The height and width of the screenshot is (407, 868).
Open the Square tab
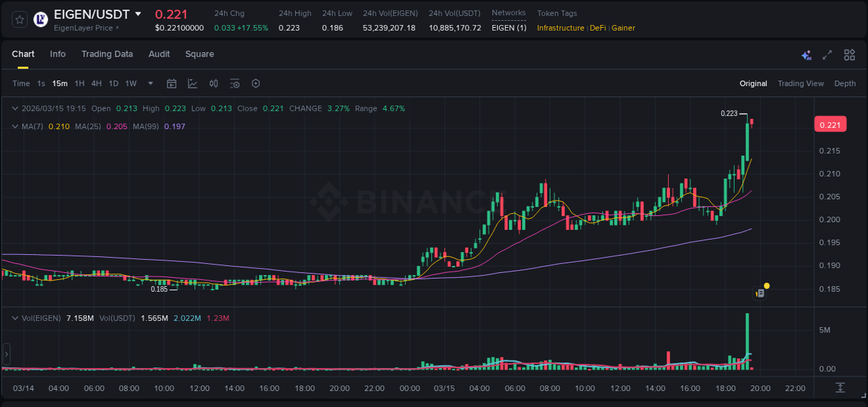coord(199,54)
